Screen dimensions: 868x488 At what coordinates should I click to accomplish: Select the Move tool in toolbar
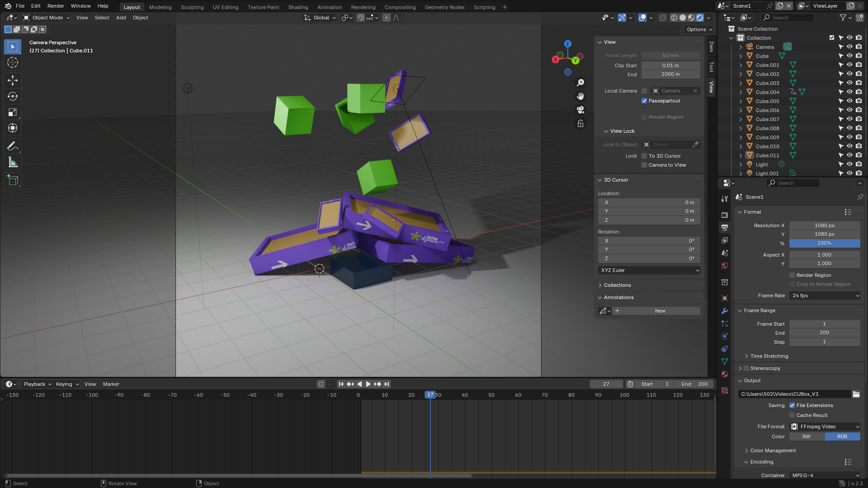13,80
